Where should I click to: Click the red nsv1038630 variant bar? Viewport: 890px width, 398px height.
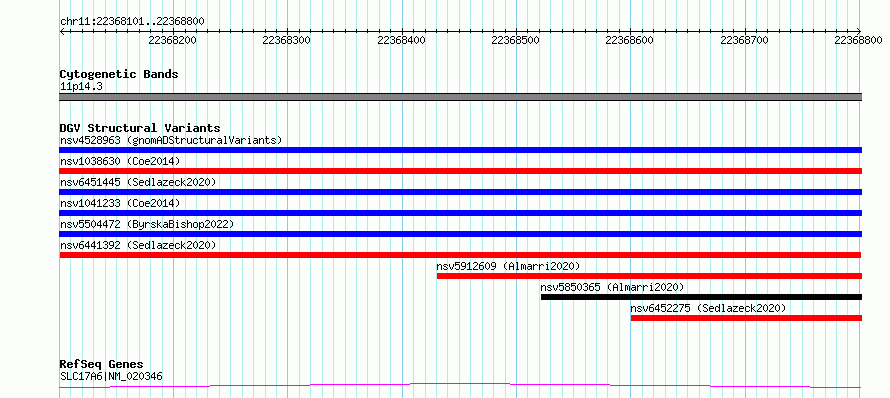click(460, 171)
